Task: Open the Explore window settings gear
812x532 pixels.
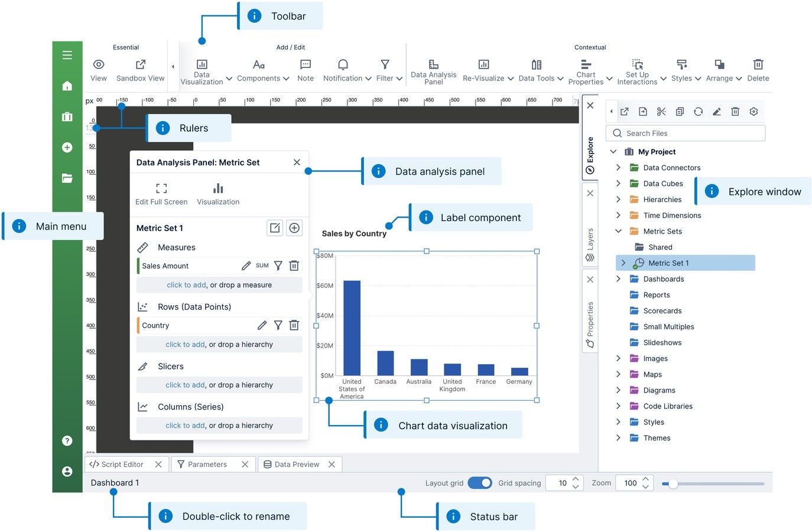Action: click(753, 111)
